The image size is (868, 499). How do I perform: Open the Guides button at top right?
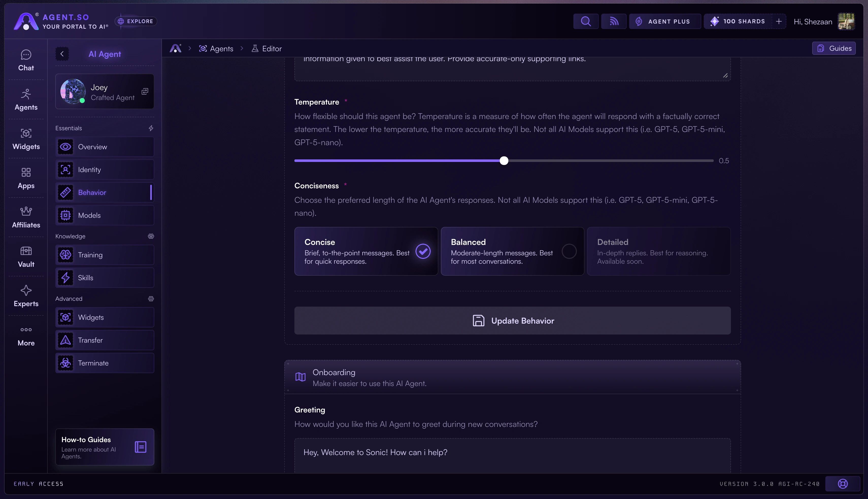click(833, 48)
